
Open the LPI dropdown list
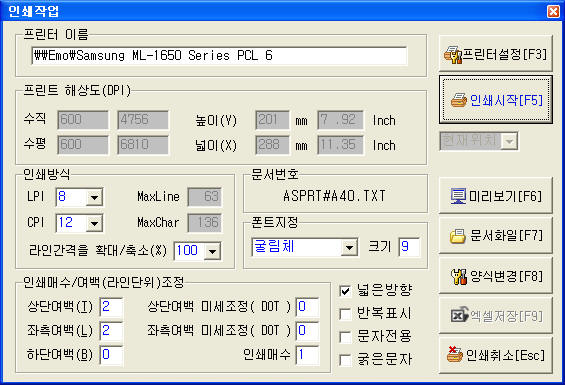94,197
